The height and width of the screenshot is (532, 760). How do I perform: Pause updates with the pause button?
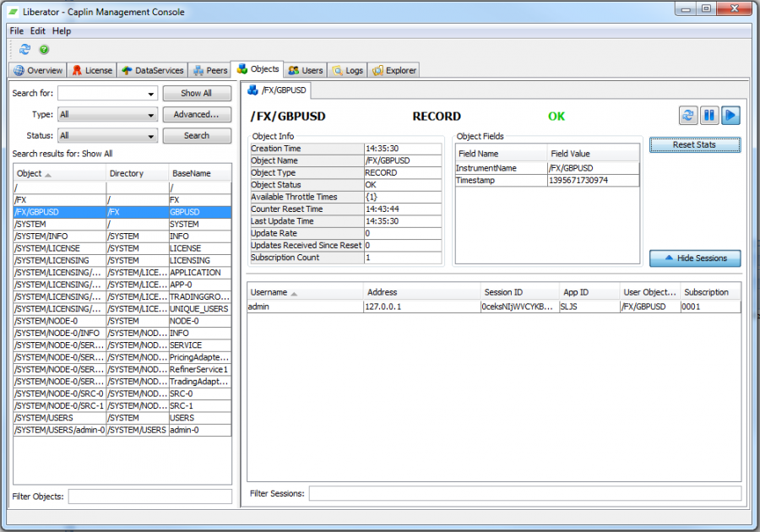[x=709, y=116]
